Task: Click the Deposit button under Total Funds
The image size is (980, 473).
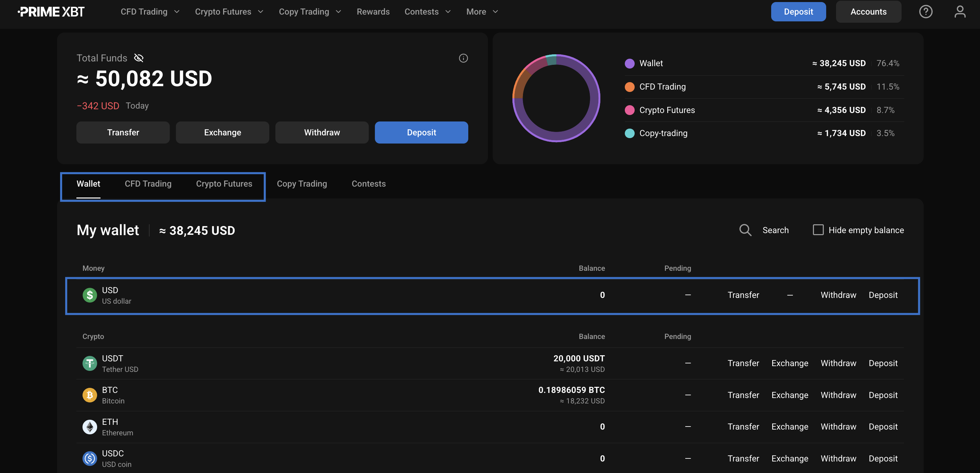Action: [421, 132]
